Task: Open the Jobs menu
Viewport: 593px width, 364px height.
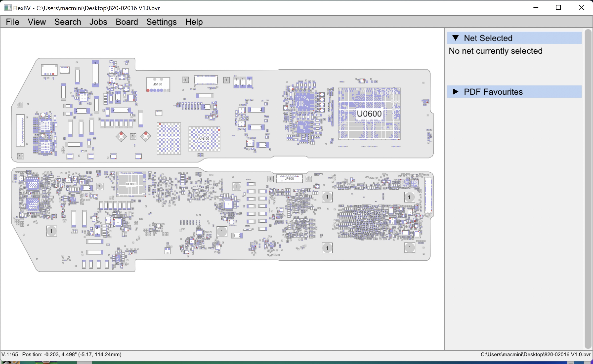Action: [98, 22]
